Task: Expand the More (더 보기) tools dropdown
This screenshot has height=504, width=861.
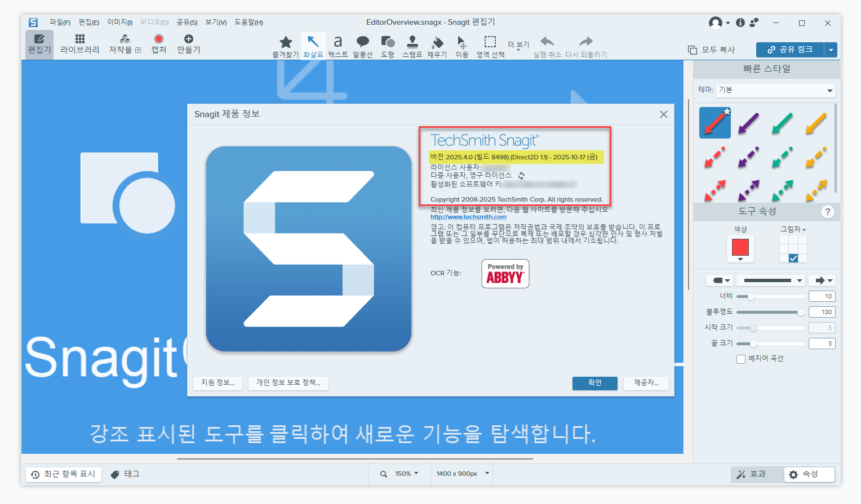Action: tap(518, 45)
